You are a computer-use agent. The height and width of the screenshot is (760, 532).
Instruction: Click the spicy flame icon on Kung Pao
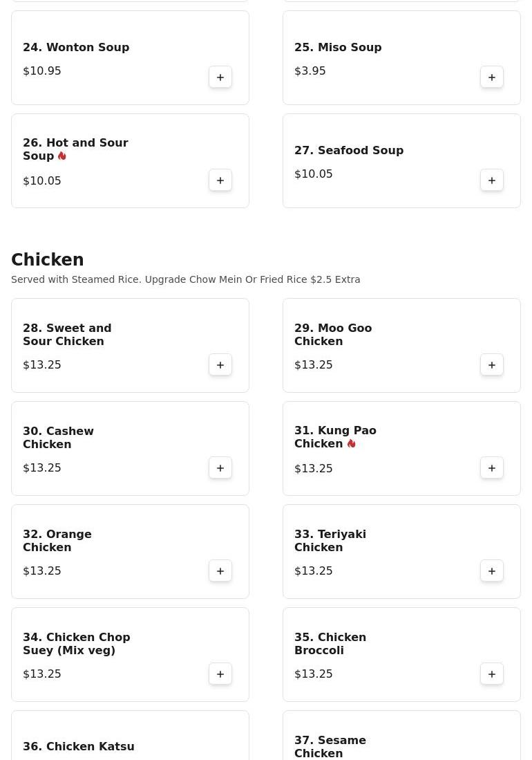352,443
